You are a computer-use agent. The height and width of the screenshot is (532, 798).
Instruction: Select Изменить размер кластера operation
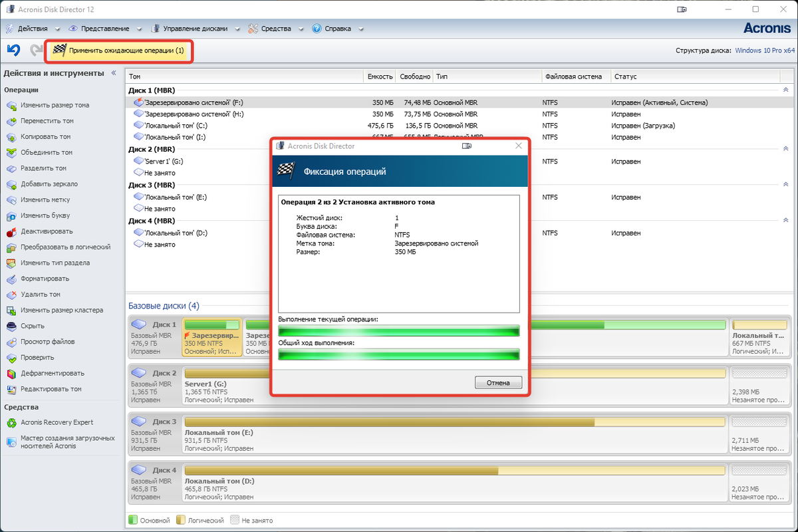[62, 310]
